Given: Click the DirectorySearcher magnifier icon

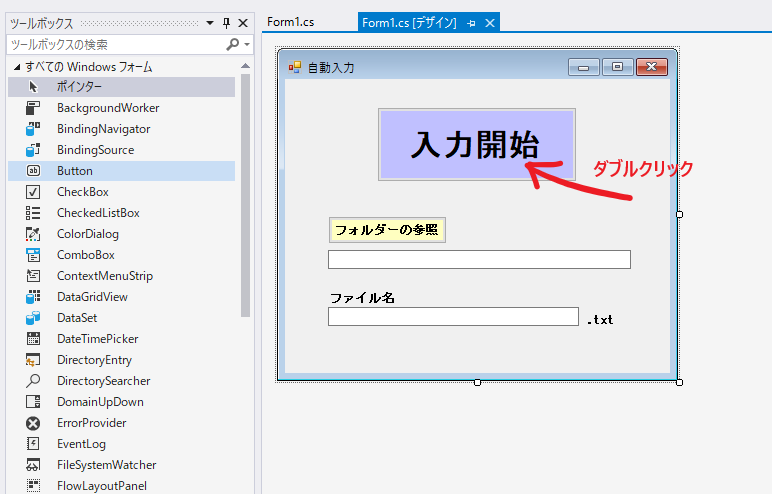Looking at the screenshot, I should coord(33,381).
